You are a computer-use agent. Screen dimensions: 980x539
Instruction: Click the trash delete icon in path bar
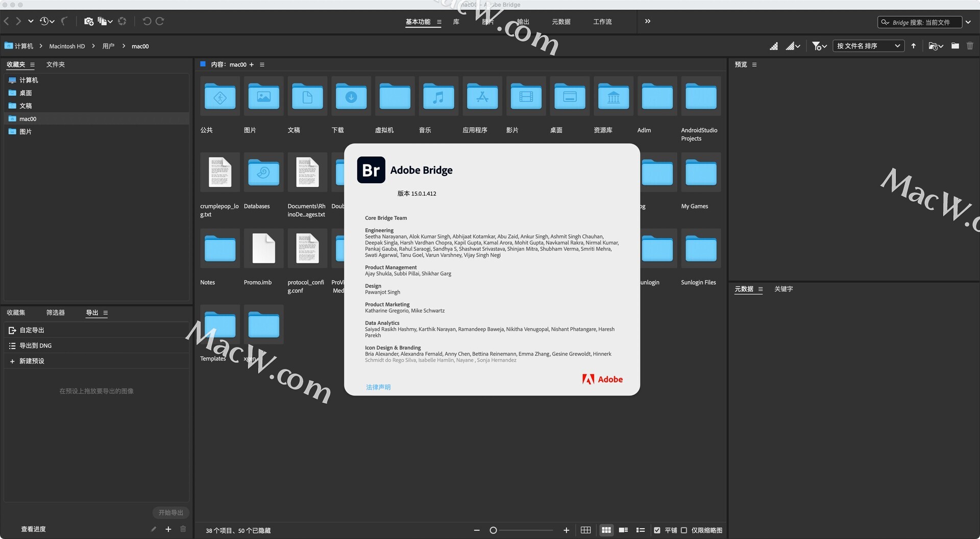tap(970, 46)
